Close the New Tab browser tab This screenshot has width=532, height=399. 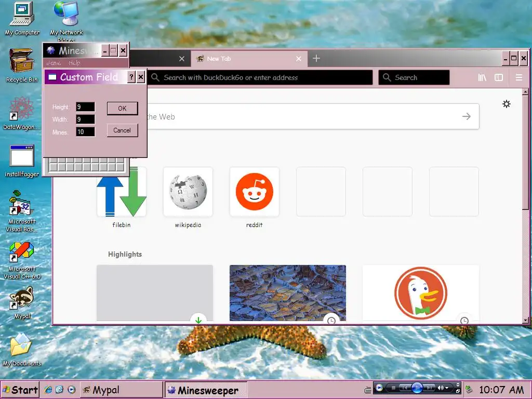click(x=299, y=59)
